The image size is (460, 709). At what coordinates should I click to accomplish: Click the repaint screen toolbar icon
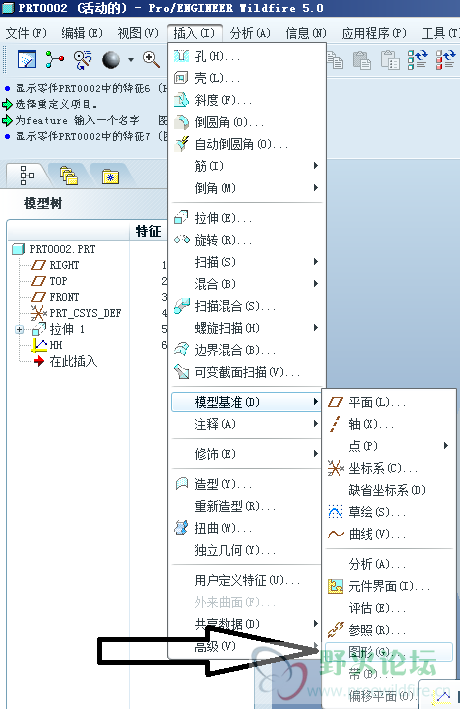click(x=27, y=59)
